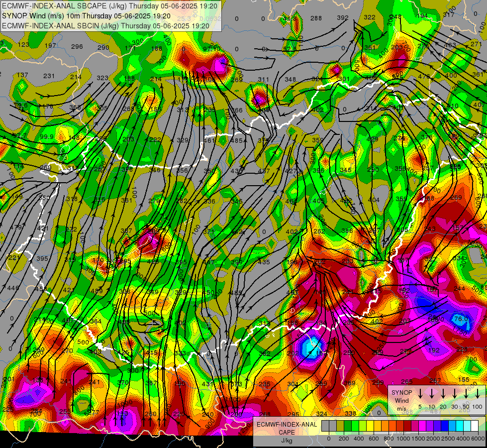
Task: Click the 99.9 value on the map
Action: (x=47, y=137)
